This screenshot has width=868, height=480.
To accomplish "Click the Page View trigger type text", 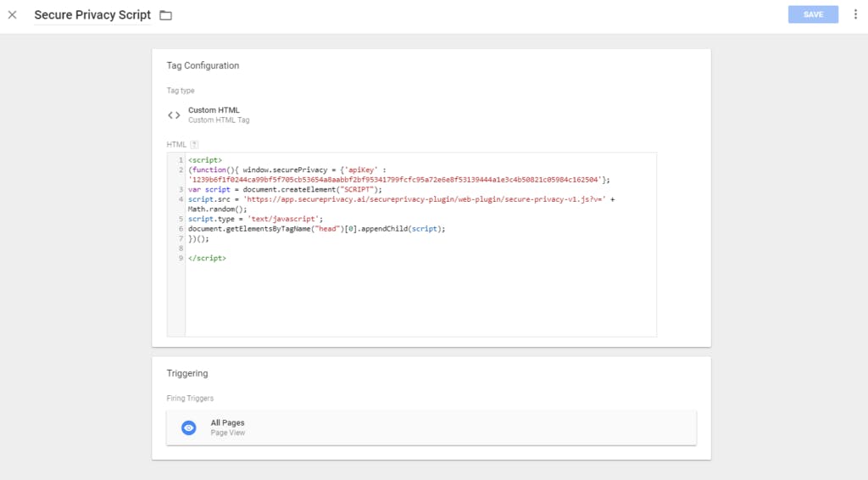I will 227,433.
